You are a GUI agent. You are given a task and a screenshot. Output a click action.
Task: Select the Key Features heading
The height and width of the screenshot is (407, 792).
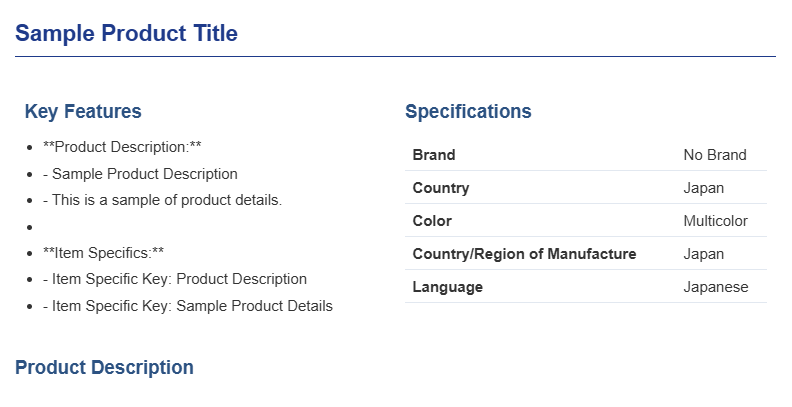pos(83,111)
